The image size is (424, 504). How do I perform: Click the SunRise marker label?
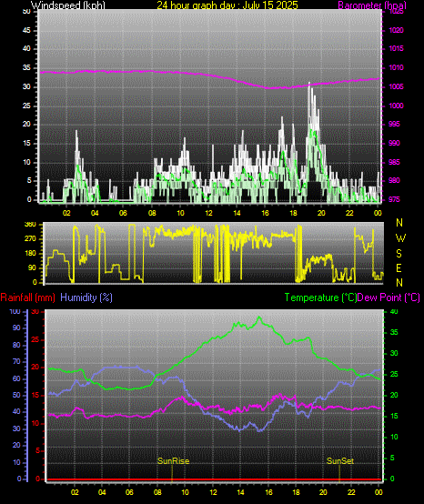tap(173, 461)
